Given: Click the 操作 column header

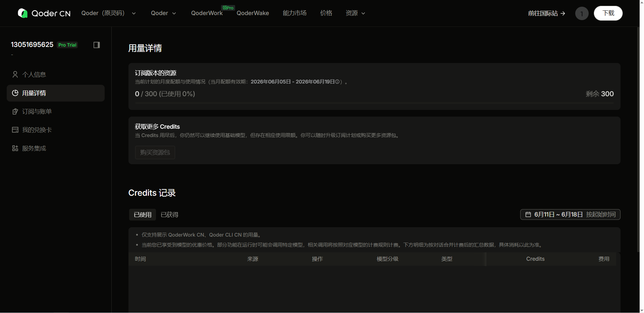Looking at the screenshot, I should point(317,259).
